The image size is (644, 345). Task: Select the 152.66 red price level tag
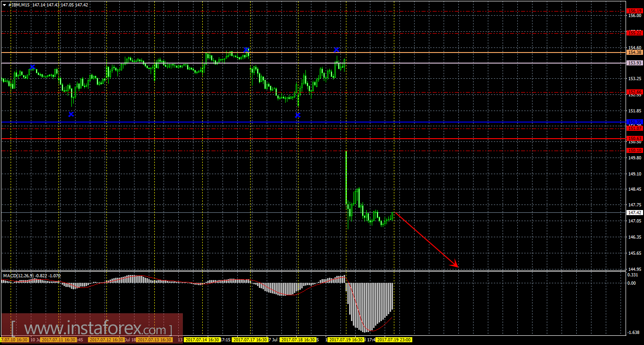[635, 92]
